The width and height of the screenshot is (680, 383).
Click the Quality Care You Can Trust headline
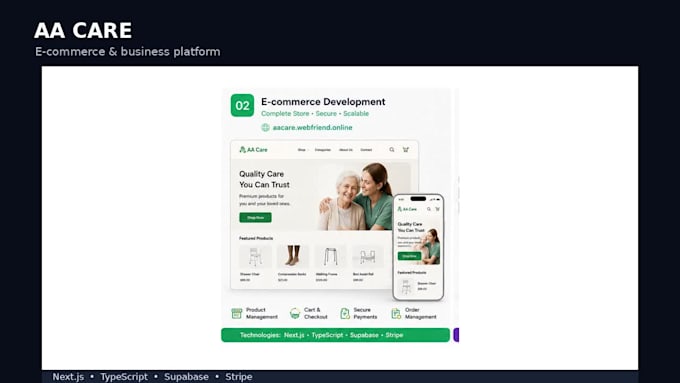click(x=264, y=179)
